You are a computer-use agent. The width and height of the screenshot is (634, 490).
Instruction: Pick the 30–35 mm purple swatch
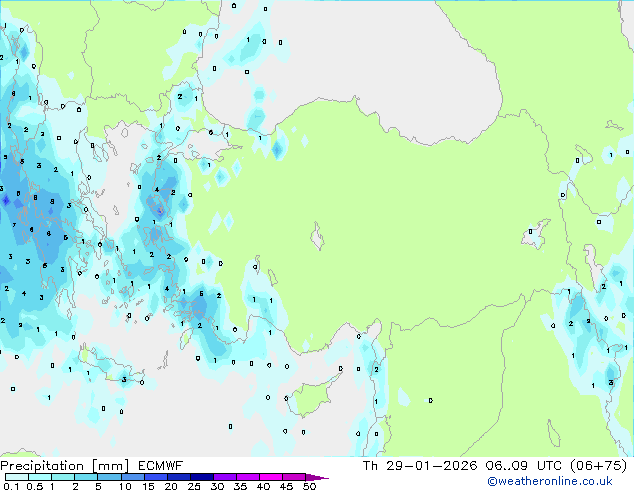224,477
